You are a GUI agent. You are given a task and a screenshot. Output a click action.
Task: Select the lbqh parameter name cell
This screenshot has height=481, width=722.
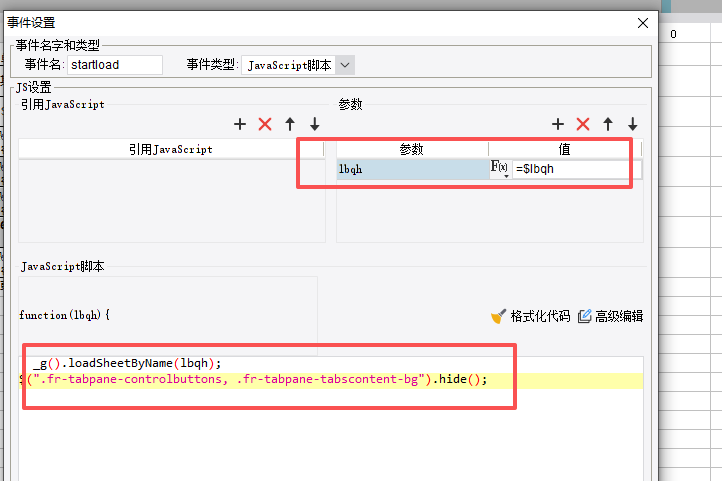(x=413, y=169)
